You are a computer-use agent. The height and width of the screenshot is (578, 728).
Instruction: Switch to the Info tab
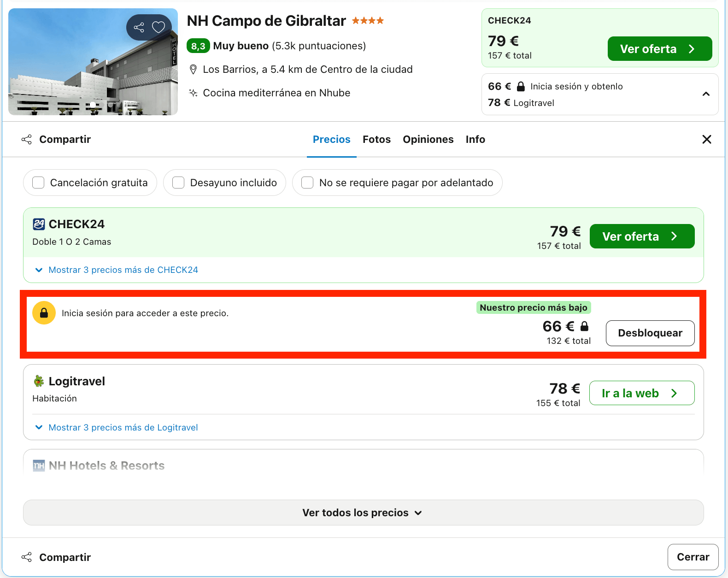(x=475, y=139)
